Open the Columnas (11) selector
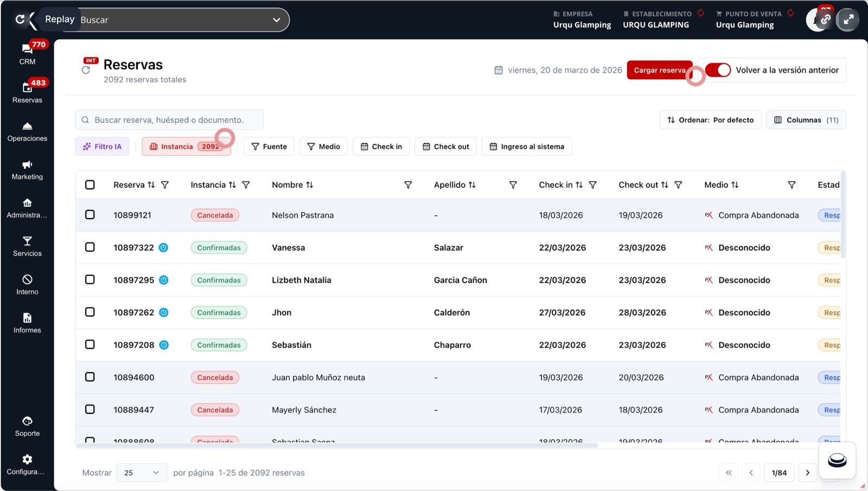Viewport: 868px width, 491px height. [806, 120]
